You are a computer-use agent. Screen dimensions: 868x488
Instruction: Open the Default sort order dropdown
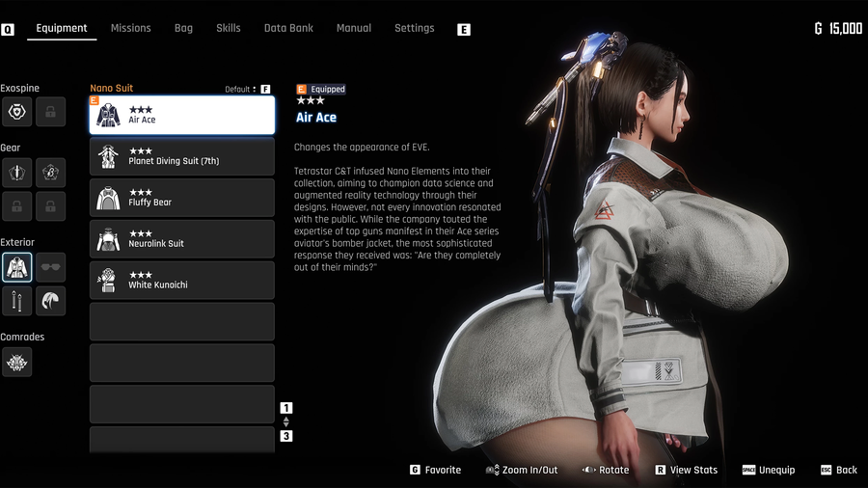(240, 90)
